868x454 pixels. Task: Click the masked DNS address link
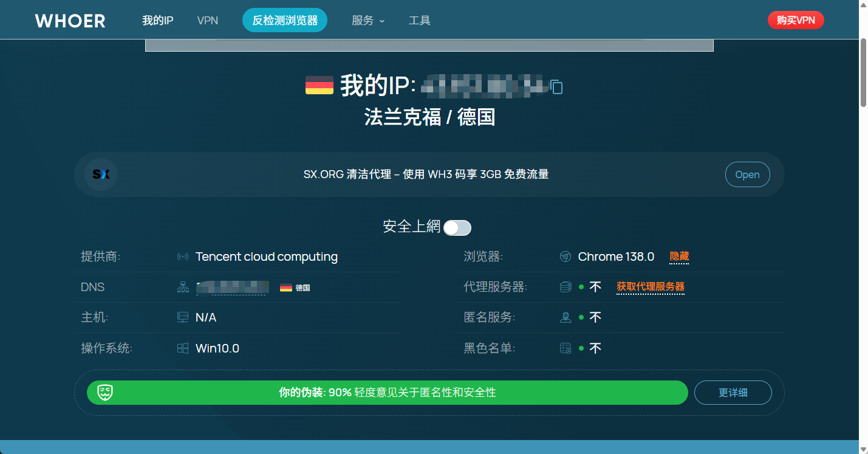(x=233, y=287)
